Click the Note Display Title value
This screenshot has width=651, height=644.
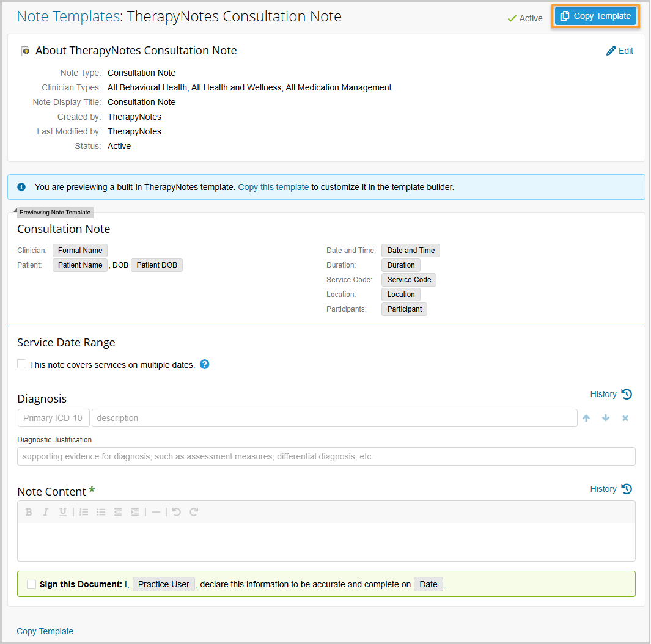coord(142,102)
